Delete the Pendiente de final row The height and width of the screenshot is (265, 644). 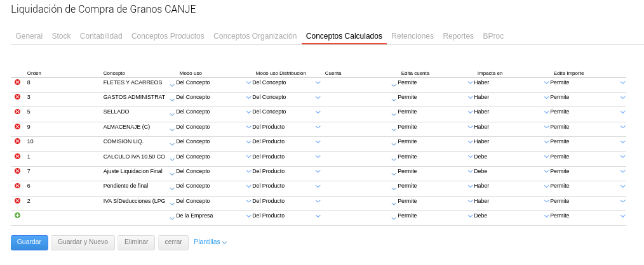click(x=17, y=186)
